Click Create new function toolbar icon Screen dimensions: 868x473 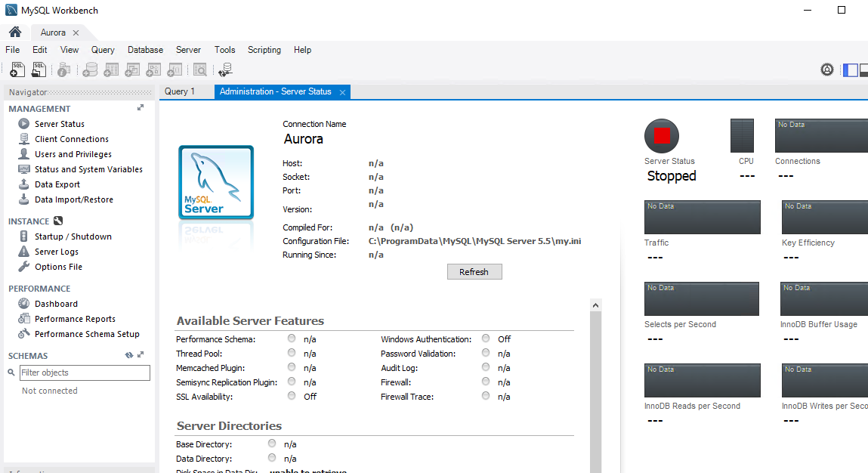pos(175,70)
